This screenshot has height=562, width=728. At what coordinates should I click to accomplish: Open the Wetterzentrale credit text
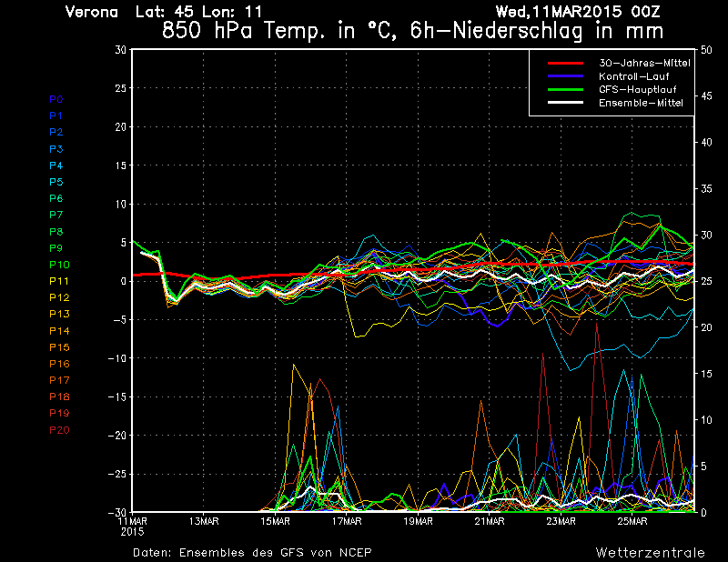[650, 552]
